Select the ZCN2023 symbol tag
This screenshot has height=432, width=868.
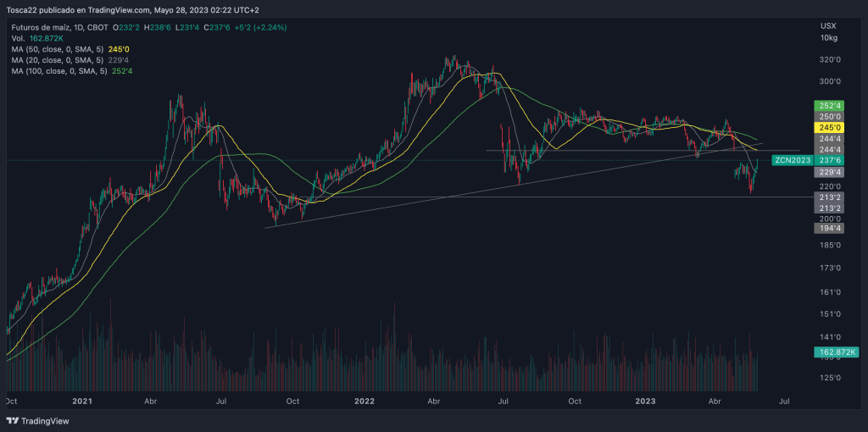791,159
